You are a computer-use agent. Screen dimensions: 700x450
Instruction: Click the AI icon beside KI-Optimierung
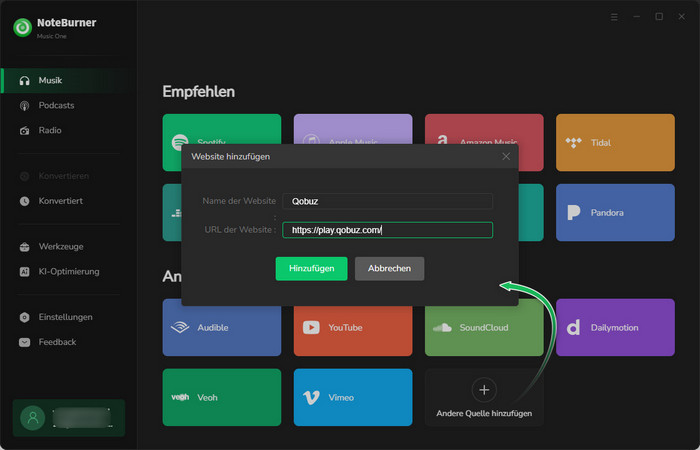point(25,271)
